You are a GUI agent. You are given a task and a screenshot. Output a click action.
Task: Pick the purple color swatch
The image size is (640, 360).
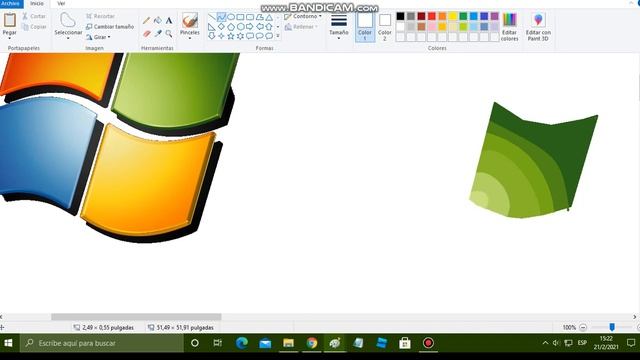(494, 16)
